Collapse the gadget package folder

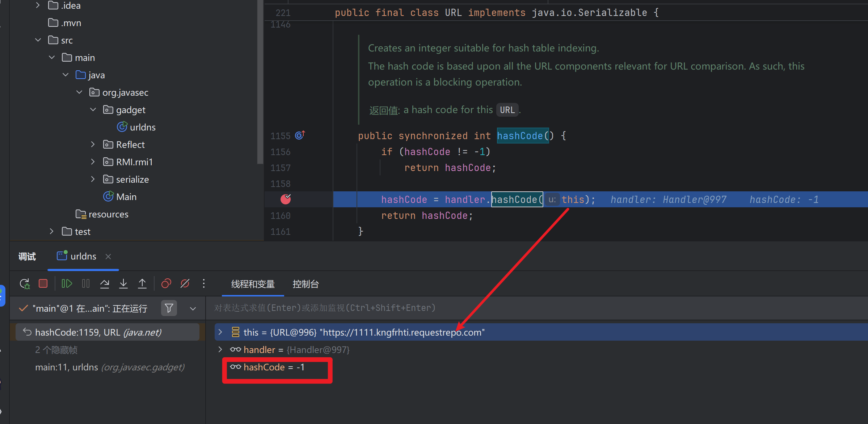(93, 110)
